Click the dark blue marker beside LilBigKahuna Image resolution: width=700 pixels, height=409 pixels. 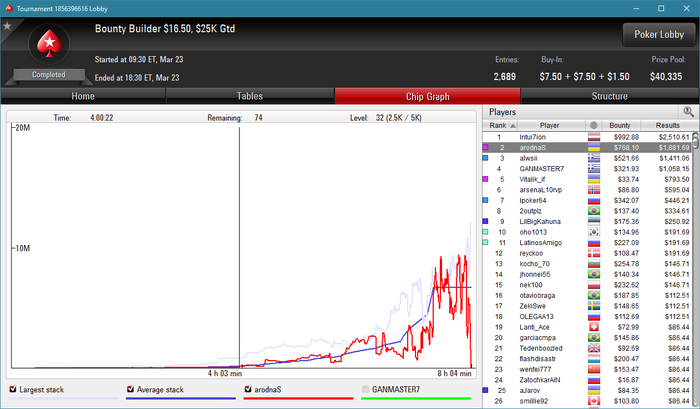point(485,221)
